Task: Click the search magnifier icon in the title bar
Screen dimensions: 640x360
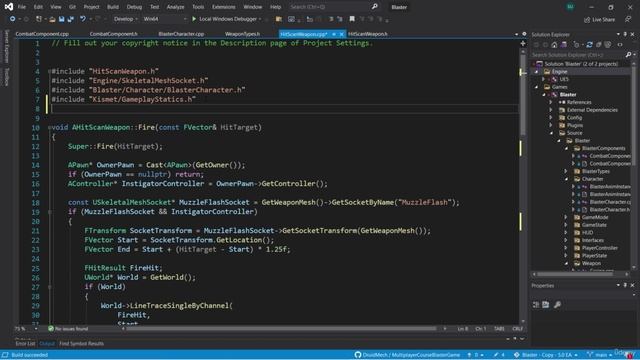Action: point(374,7)
